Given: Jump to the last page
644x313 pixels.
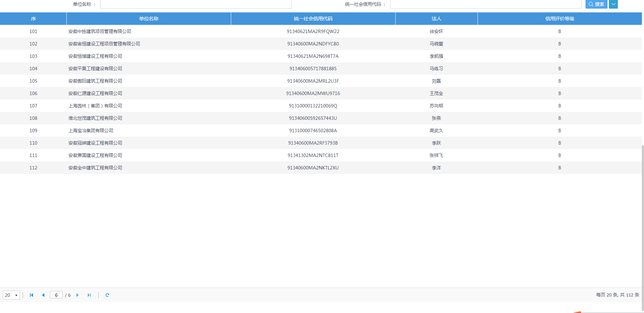Looking at the screenshot, I should 89,295.
